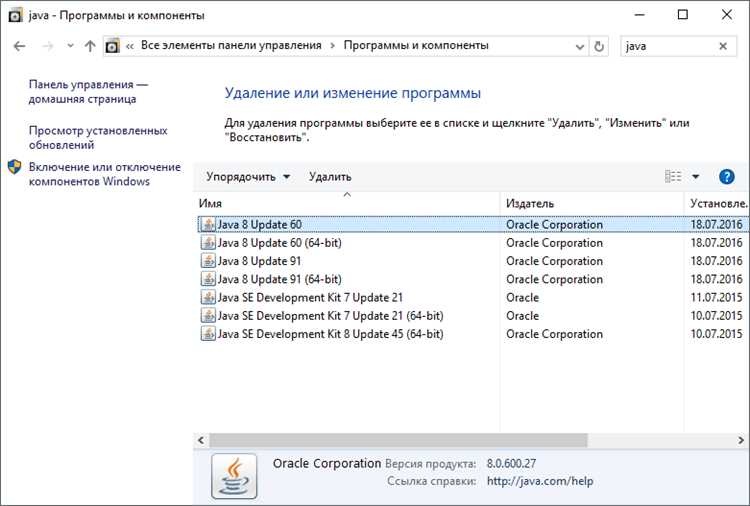Sort by the Имя column header

[347, 203]
